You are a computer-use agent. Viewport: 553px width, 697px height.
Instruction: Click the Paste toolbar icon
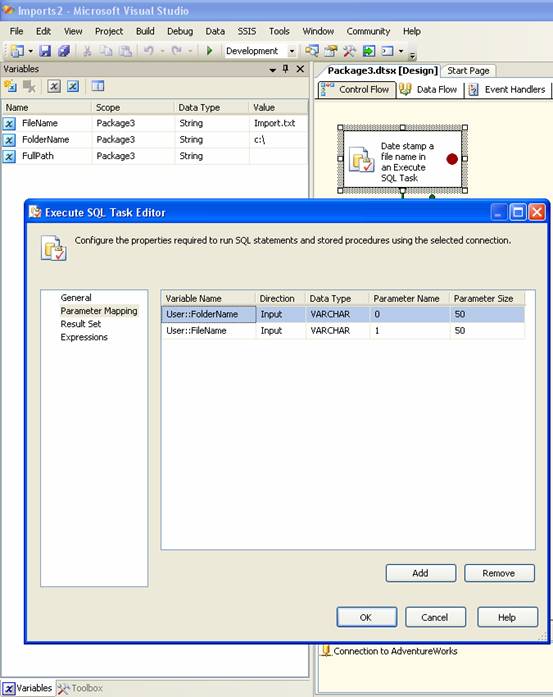(126, 51)
